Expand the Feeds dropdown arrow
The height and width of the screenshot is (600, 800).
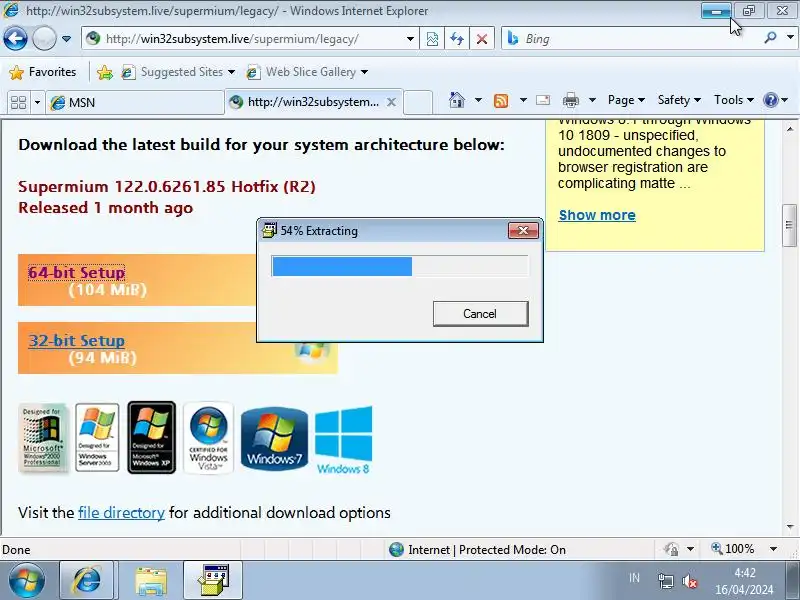pos(523,100)
